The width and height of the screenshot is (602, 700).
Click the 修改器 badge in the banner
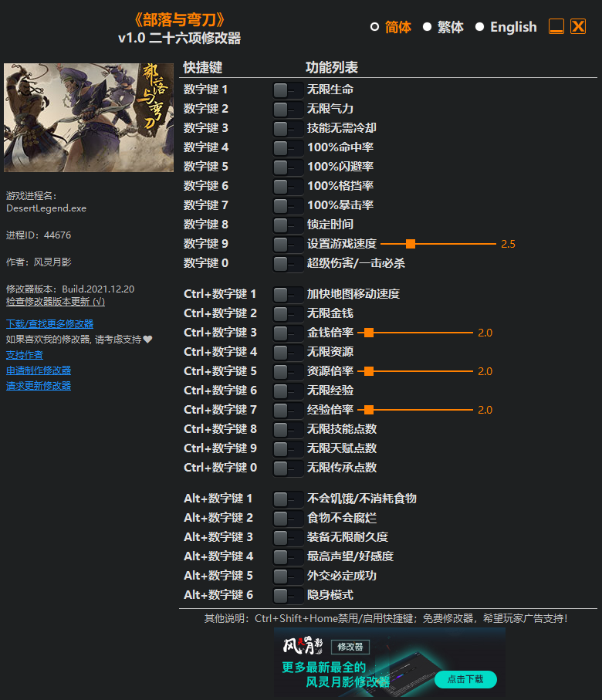pyautogui.click(x=350, y=647)
